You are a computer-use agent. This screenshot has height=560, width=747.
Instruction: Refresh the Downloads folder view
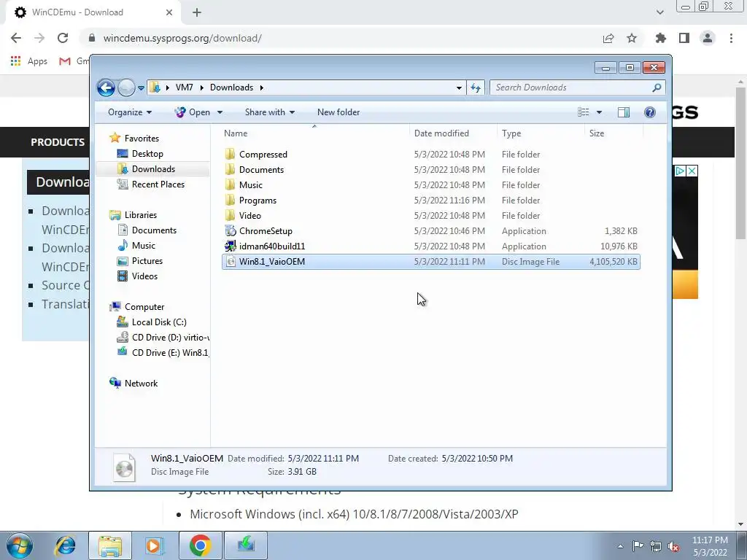click(x=476, y=87)
